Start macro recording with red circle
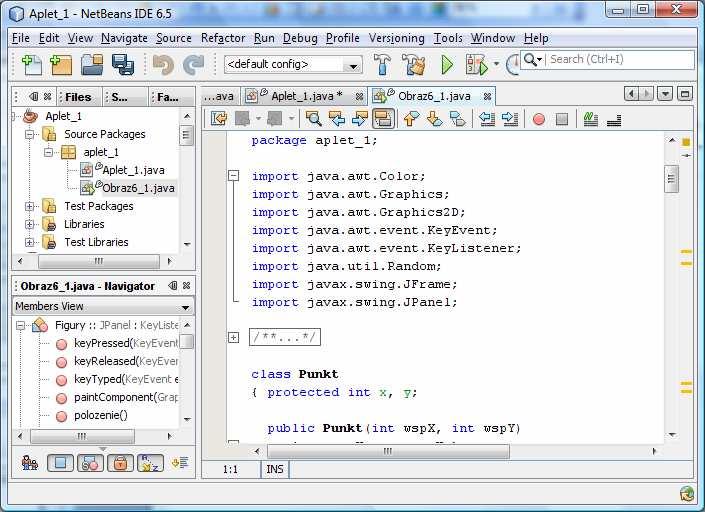This screenshot has height=512, width=705. click(539, 120)
